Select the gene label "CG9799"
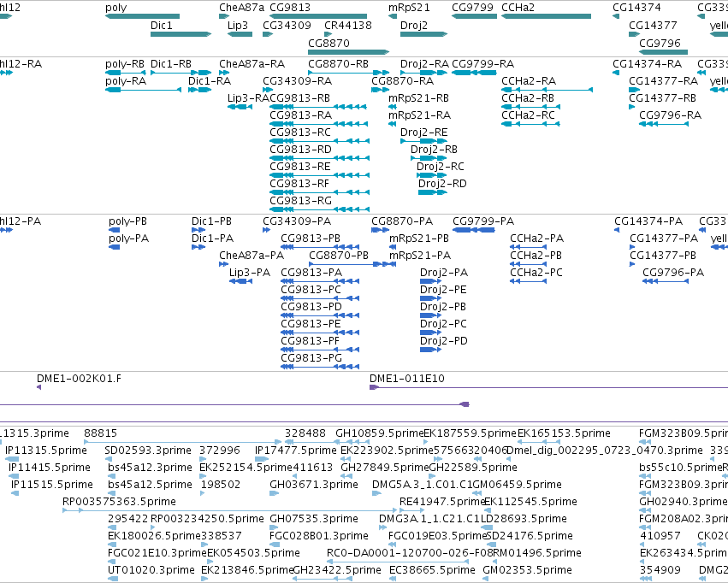The width and height of the screenshot is (728, 583). (x=472, y=8)
